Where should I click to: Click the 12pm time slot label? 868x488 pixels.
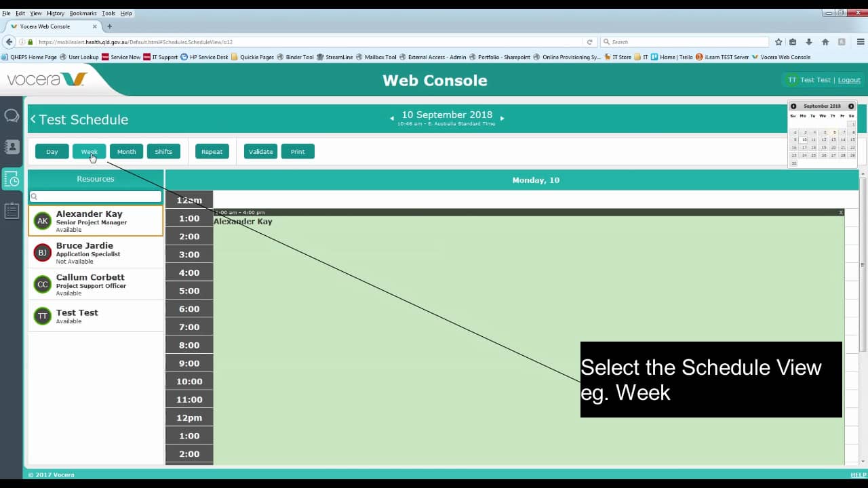[189, 418]
